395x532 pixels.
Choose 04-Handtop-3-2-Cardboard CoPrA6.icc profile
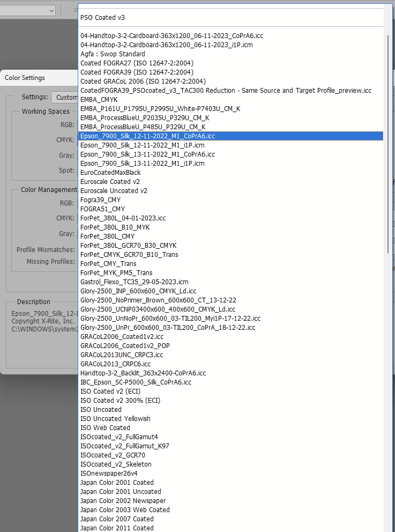pyautogui.click(x=230, y=35)
